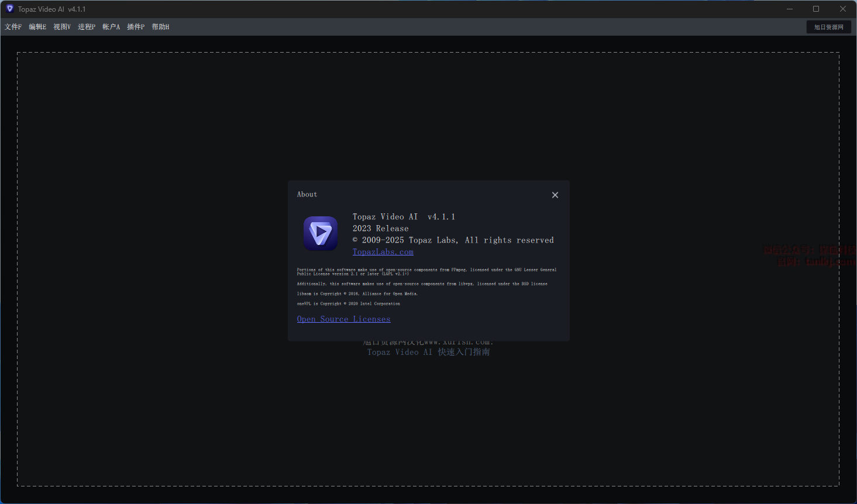This screenshot has height=504, width=857.
Task: Show the 帮助H help menu
Action: click(x=160, y=27)
